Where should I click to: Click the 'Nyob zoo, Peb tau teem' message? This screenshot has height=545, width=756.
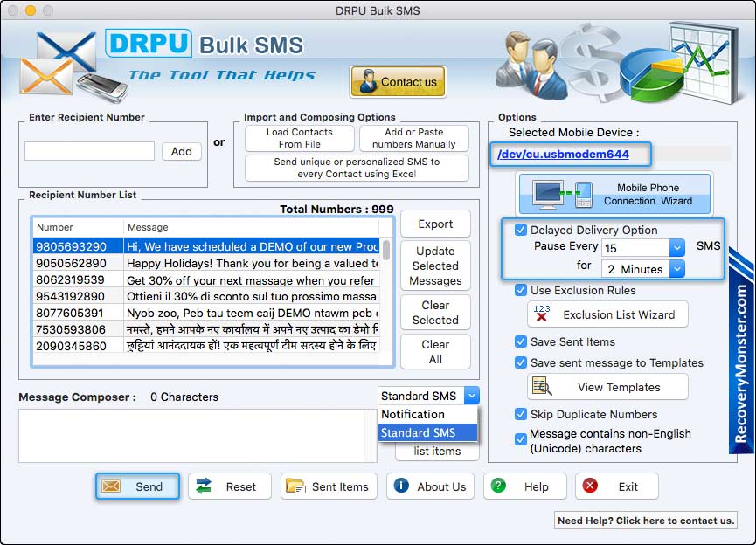tap(253, 313)
